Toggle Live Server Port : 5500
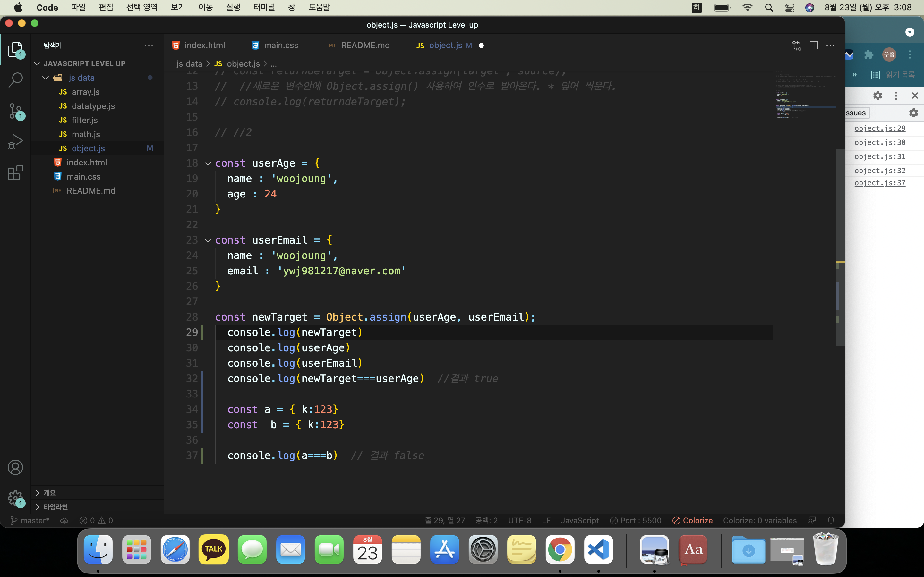 click(x=636, y=521)
